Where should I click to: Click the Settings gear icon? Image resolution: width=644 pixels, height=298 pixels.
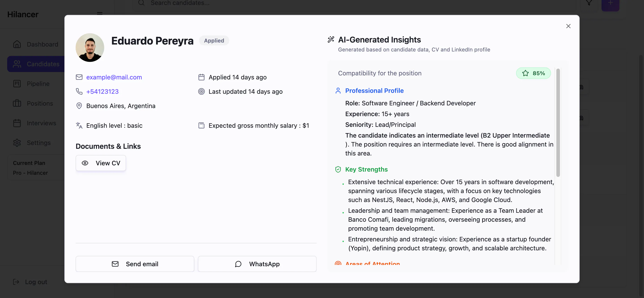tap(17, 143)
